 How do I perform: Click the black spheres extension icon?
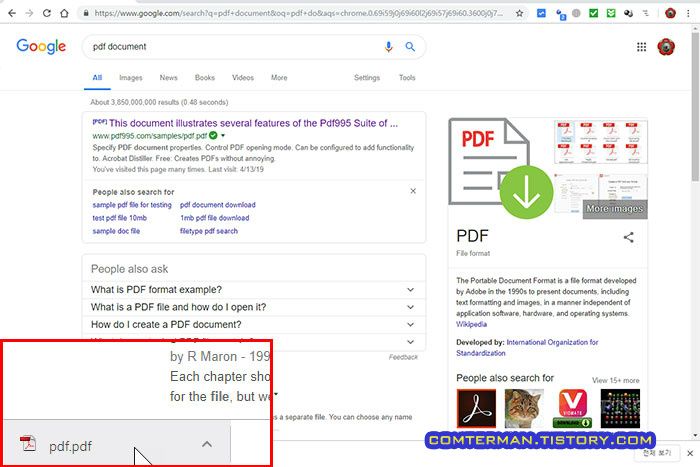(x=628, y=13)
